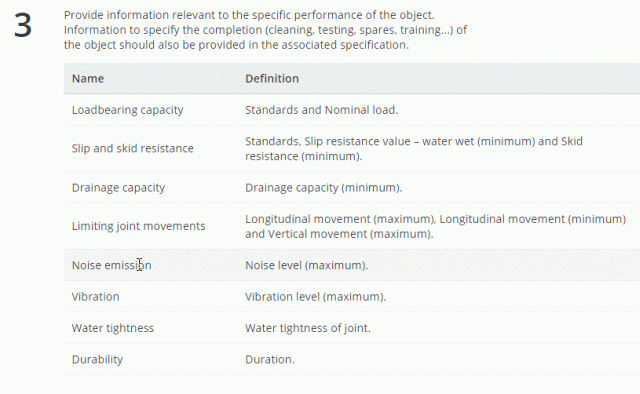Click the Name column header
The image size is (640, 394).
88,78
